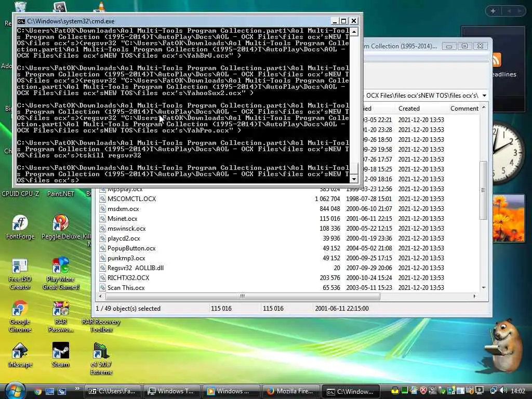The width and height of the screenshot is (532, 399).
Task: Open the path dropdown in the file manager
Action: coord(485,96)
